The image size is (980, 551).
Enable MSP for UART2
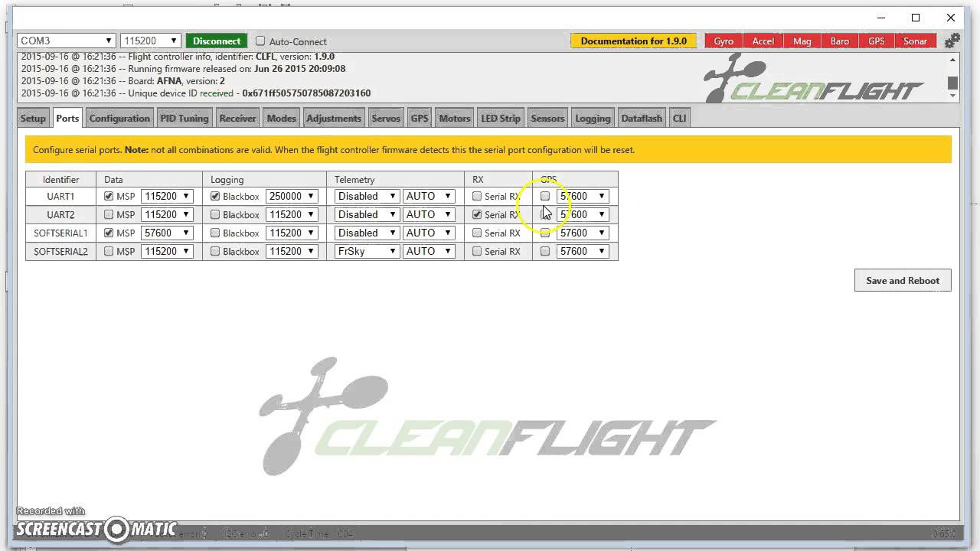[109, 215]
